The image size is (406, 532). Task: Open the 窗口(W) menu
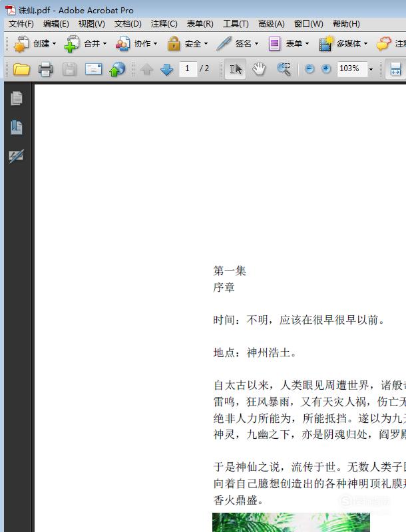[309, 24]
